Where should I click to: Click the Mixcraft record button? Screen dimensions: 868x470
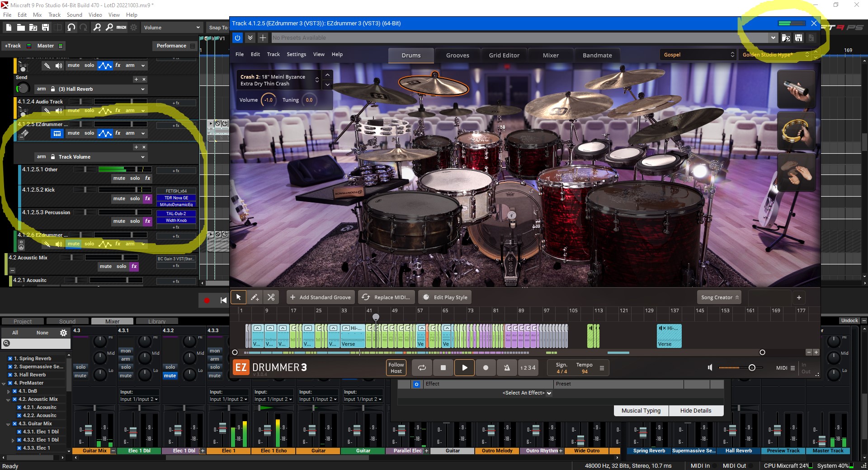pos(207,300)
